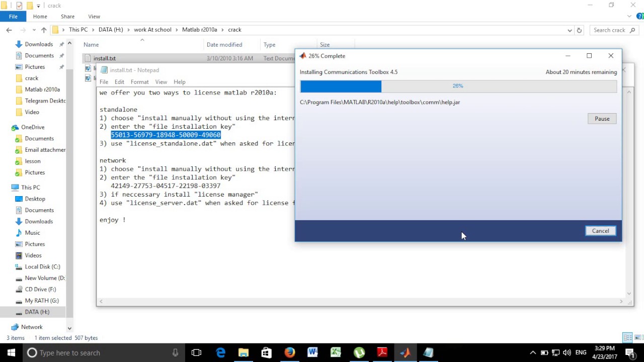
Task: Click Notepad vertical scroll down arrow
Action: [x=629, y=294]
